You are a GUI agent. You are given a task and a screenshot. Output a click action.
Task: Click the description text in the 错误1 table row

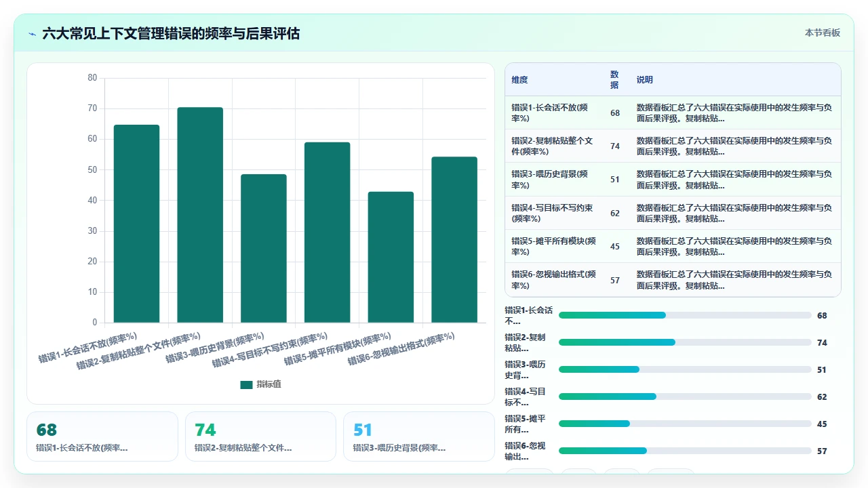tap(734, 113)
